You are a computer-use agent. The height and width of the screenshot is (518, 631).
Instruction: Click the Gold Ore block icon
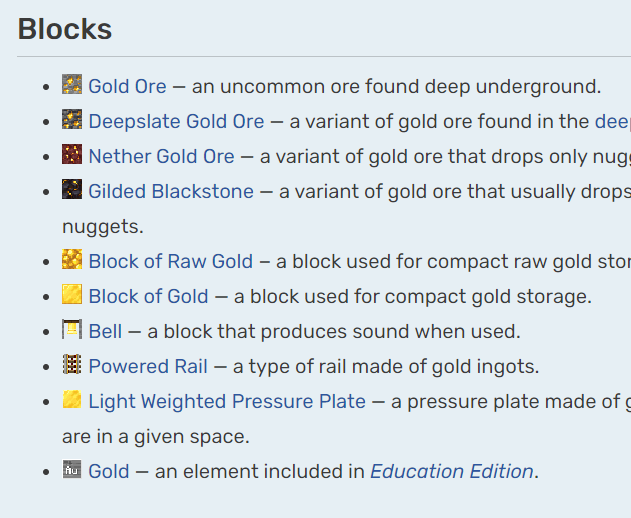coord(72,84)
